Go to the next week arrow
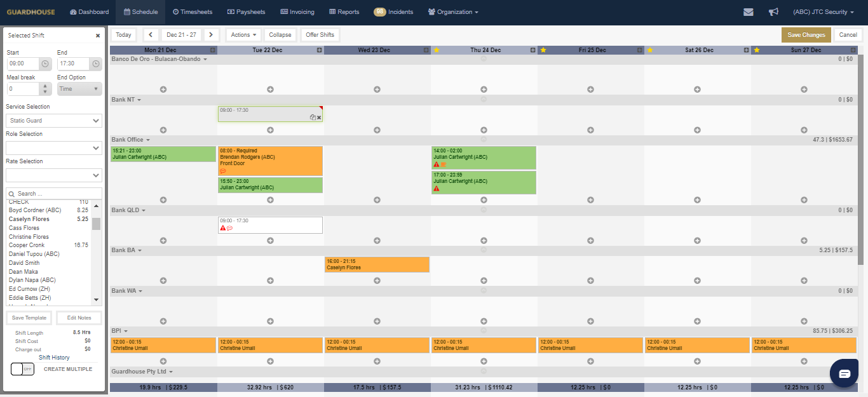868x397 pixels. click(212, 35)
